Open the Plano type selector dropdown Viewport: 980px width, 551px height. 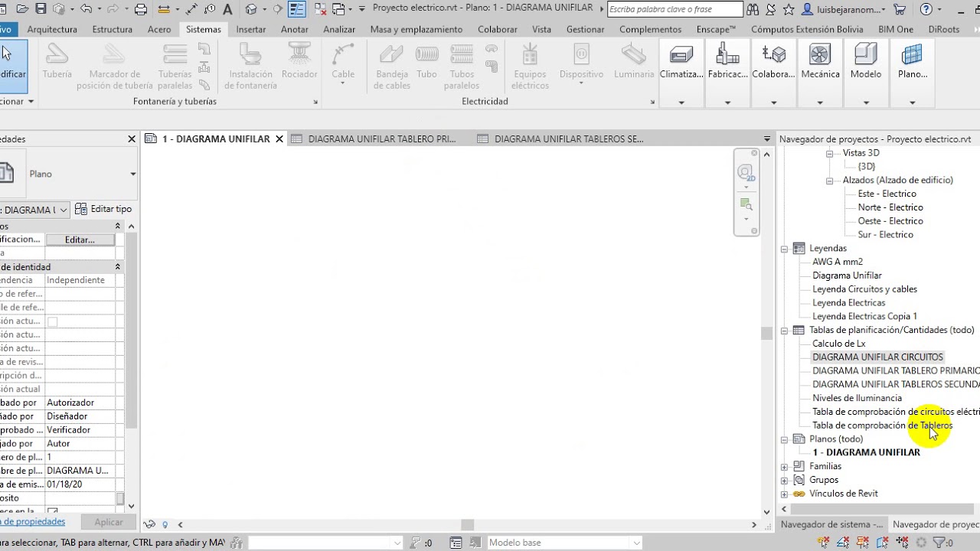pyautogui.click(x=132, y=174)
